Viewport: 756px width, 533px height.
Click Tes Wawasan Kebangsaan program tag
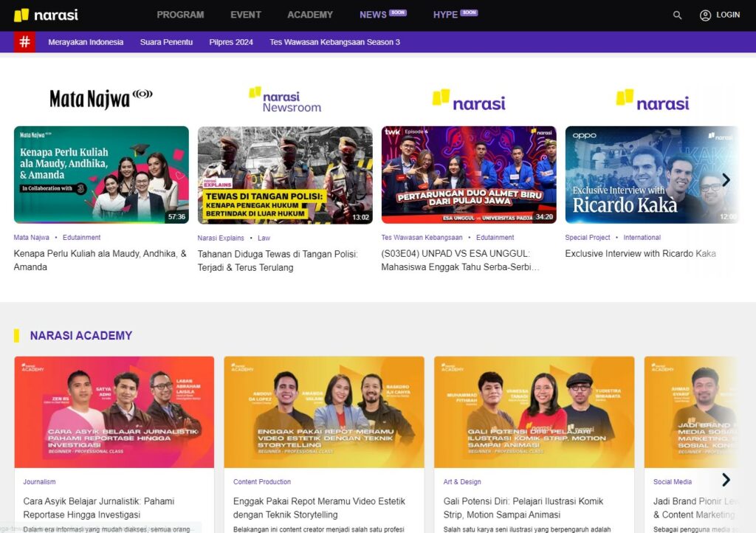pyautogui.click(x=422, y=238)
